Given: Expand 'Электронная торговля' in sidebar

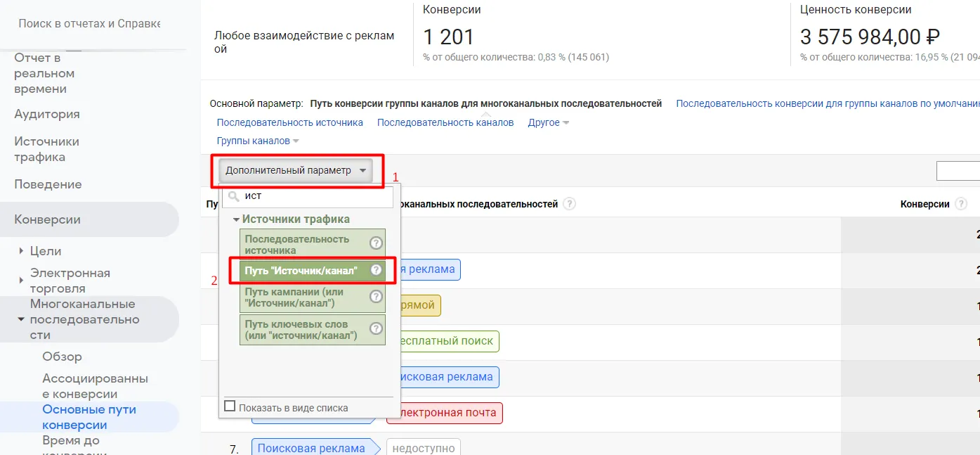Looking at the screenshot, I should click(22, 281).
